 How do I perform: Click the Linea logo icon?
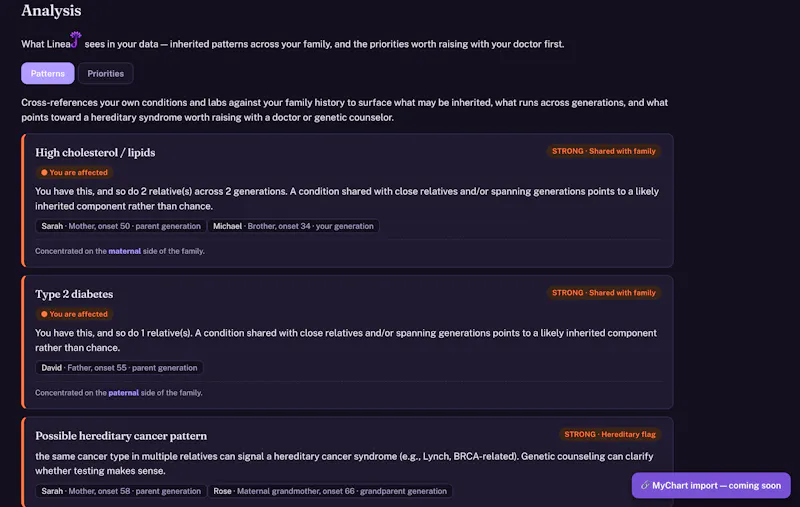(x=76, y=39)
